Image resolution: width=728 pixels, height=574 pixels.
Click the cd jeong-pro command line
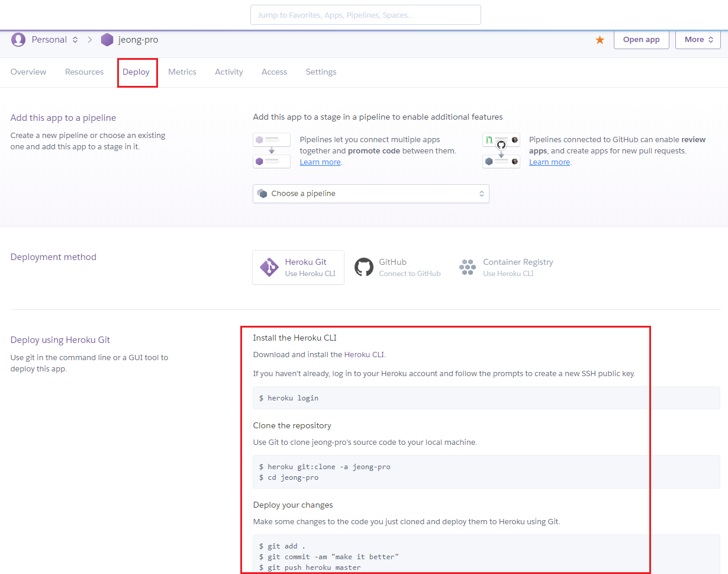coord(289,477)
